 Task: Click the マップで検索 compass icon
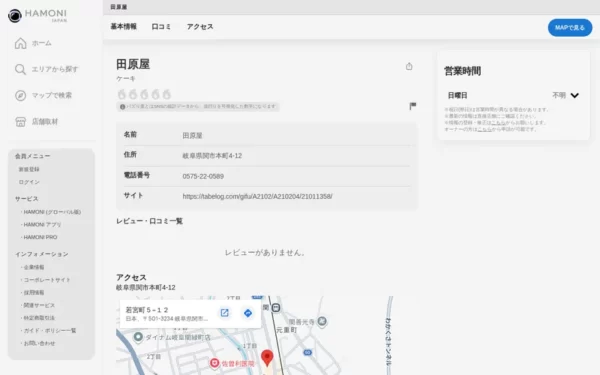tap(20, 95)
